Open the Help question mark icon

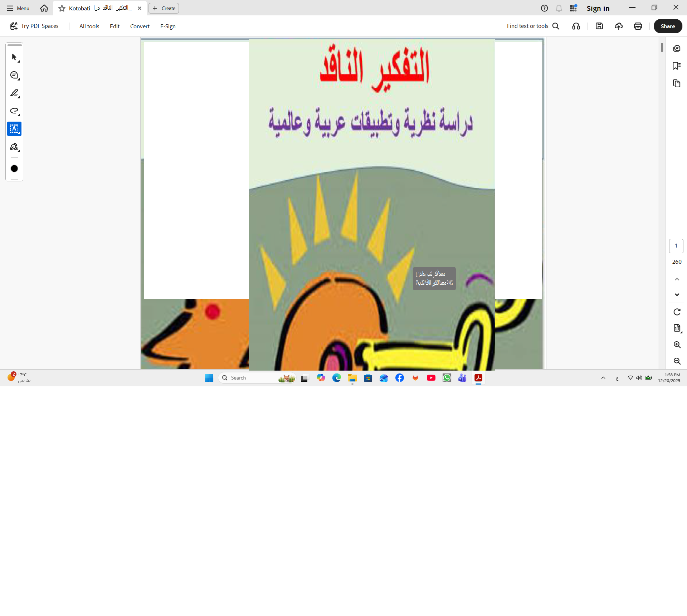tap(544, 8)
